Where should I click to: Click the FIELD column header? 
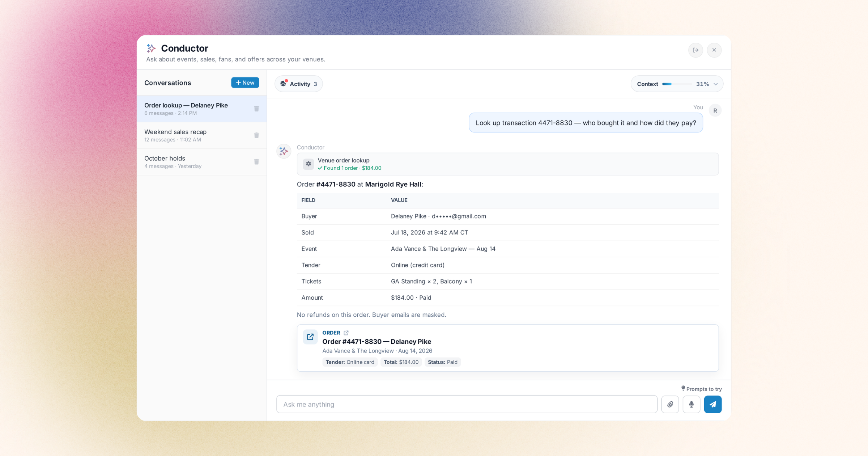(x=308, y=200)
